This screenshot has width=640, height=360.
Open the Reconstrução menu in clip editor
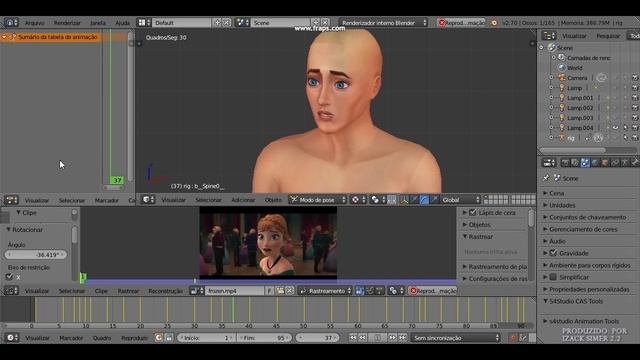point(166,291)
